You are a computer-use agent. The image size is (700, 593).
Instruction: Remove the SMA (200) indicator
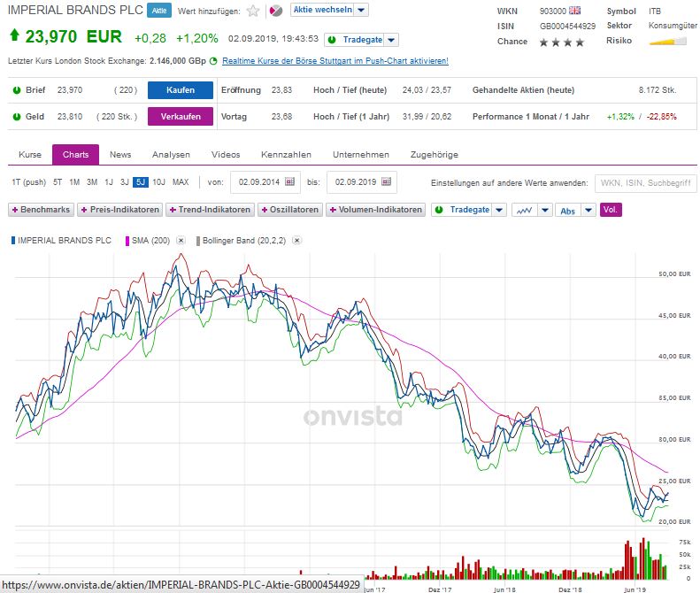[x=181, y=241]
